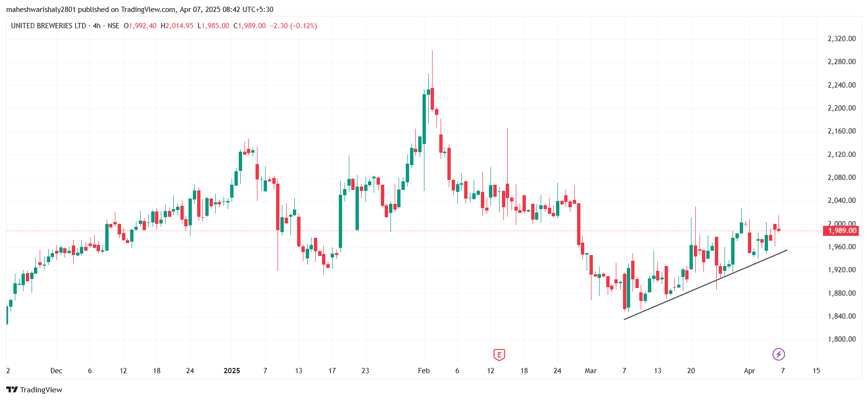
Task: Click the publisher line mentioning maheshwarishaly2801
Action: (x=140, y=10)
